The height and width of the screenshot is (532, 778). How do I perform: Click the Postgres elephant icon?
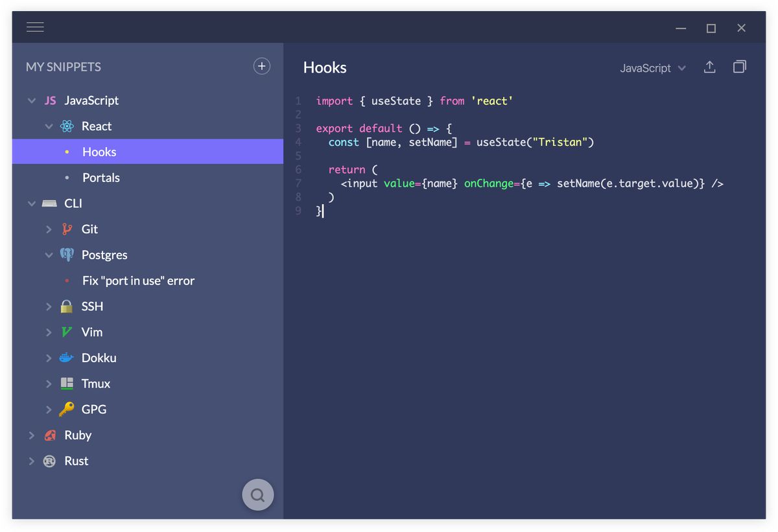pyautogui.click(x=67, y=255)
